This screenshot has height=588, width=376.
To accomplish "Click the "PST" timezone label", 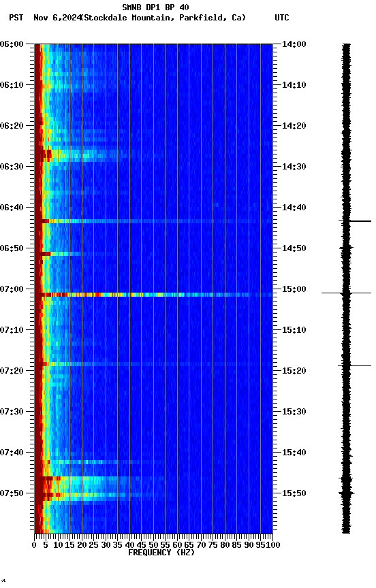I will point(16,18).
